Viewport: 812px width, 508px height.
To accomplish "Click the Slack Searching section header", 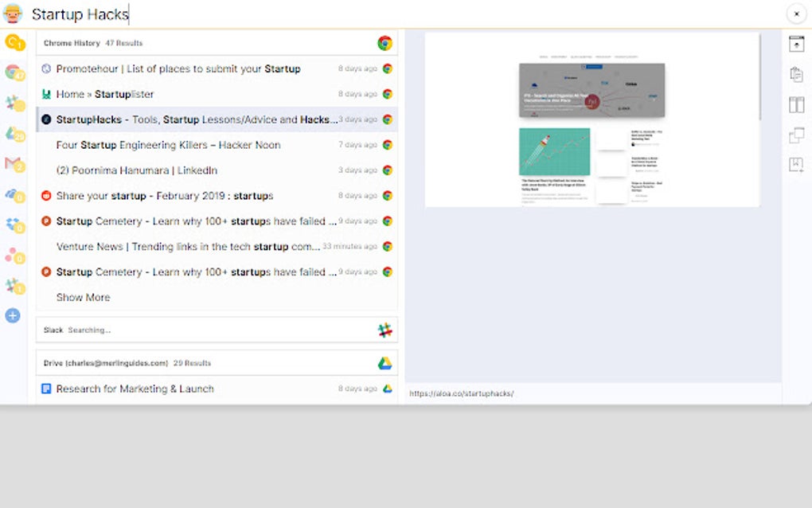I will coord(217,330).
